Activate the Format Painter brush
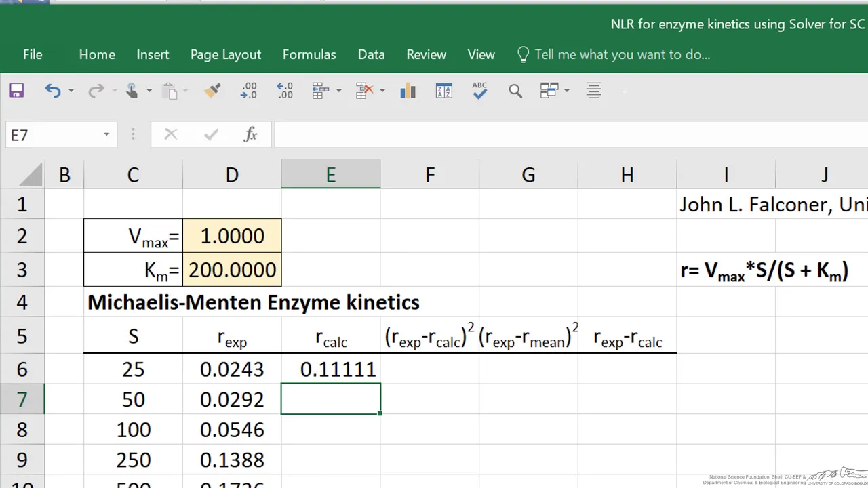This screenshot has height=488, width=868. [212, 91]
